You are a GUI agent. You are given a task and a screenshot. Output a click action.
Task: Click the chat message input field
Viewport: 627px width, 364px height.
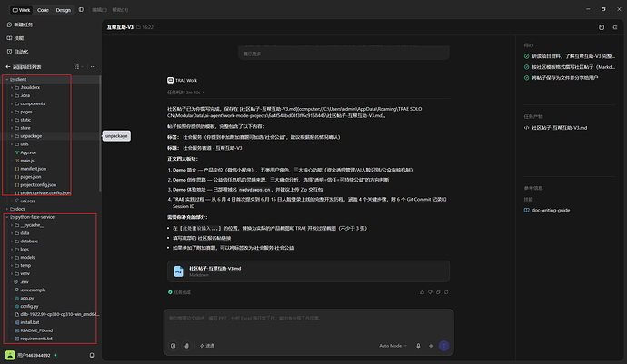click(x=308, y=323)
